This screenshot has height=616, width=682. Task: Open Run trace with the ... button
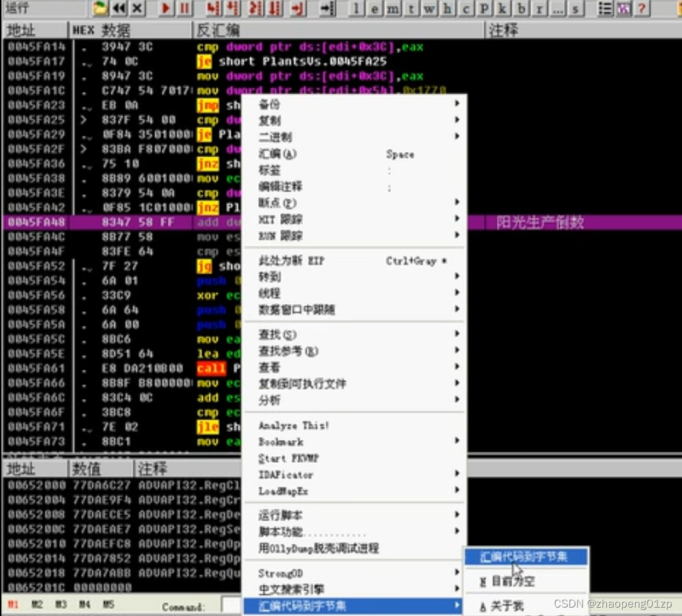click(x=558, y=8)
